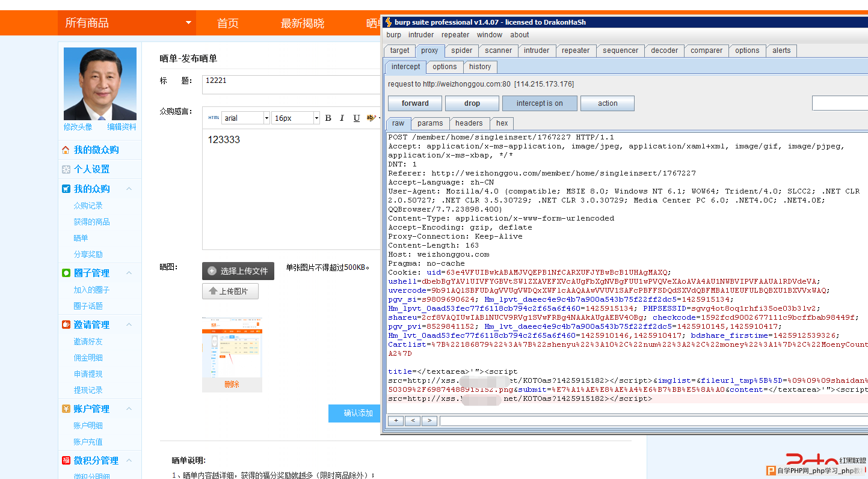
Task: Click the gear icon beside 个人设置
Action: [x=66, y=169]
